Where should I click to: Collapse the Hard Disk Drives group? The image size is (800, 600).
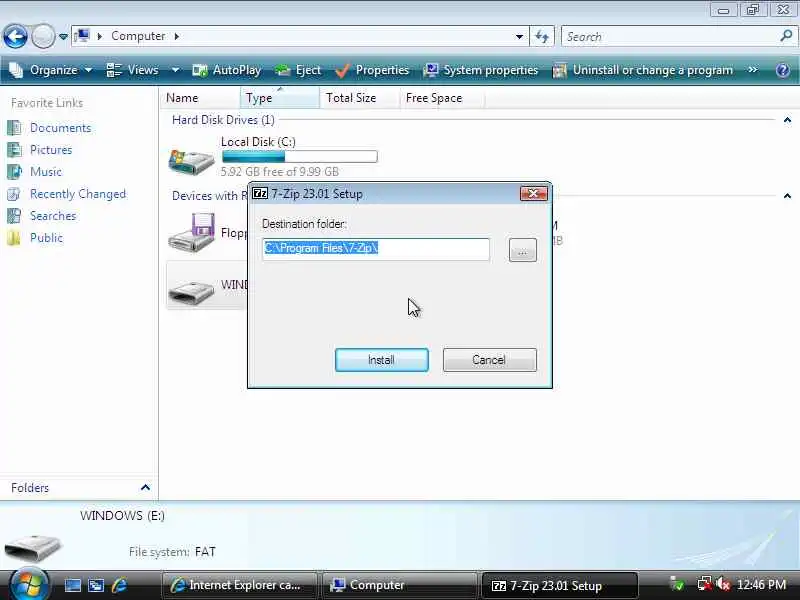click(787, 120)
